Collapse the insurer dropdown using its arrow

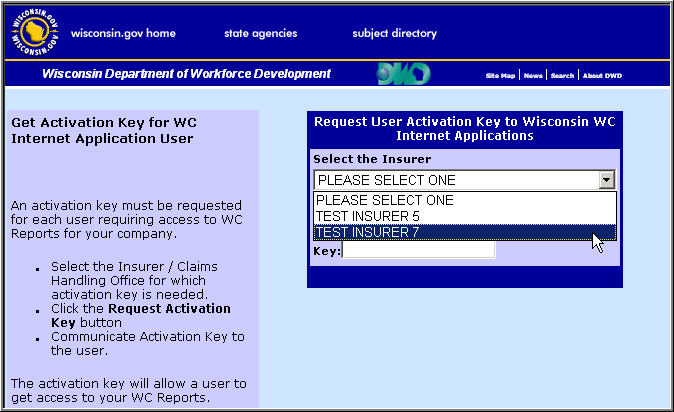click(606, 180)
